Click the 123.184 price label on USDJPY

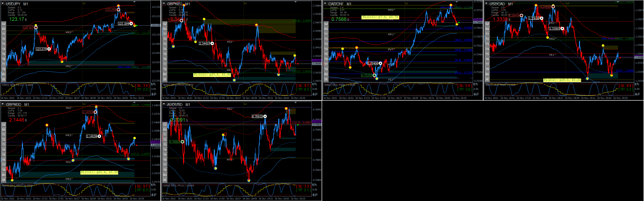(123, 24)
